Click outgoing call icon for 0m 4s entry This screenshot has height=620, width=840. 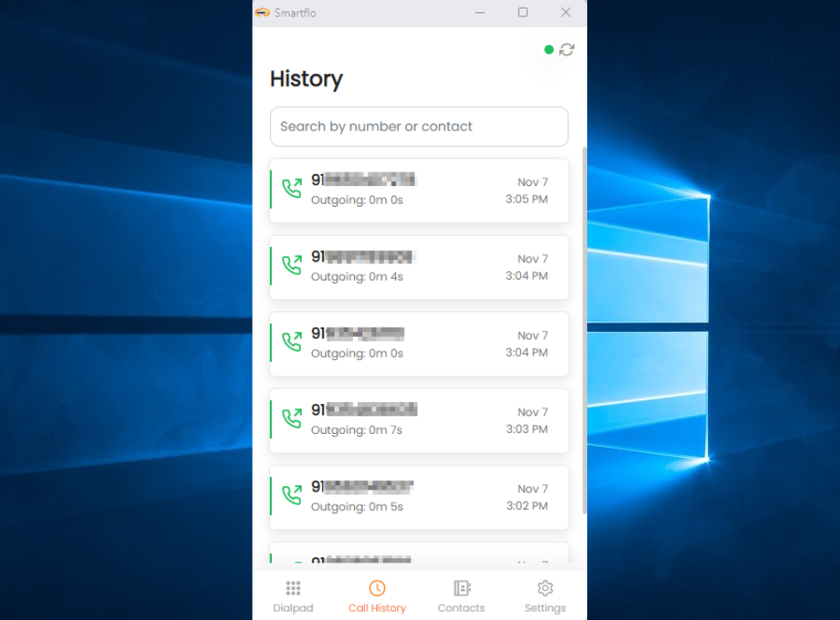pyautogui.click(x=292, y=265)
